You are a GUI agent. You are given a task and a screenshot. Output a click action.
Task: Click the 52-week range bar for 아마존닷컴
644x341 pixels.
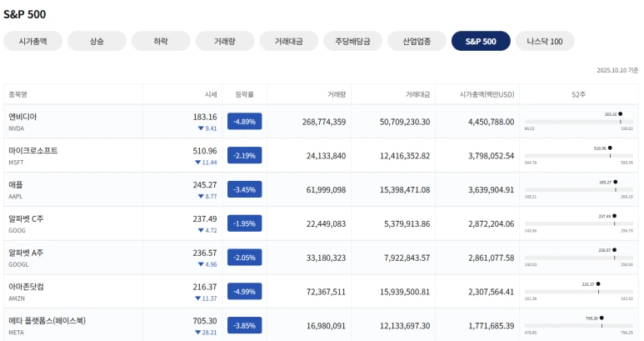[579, 292]
